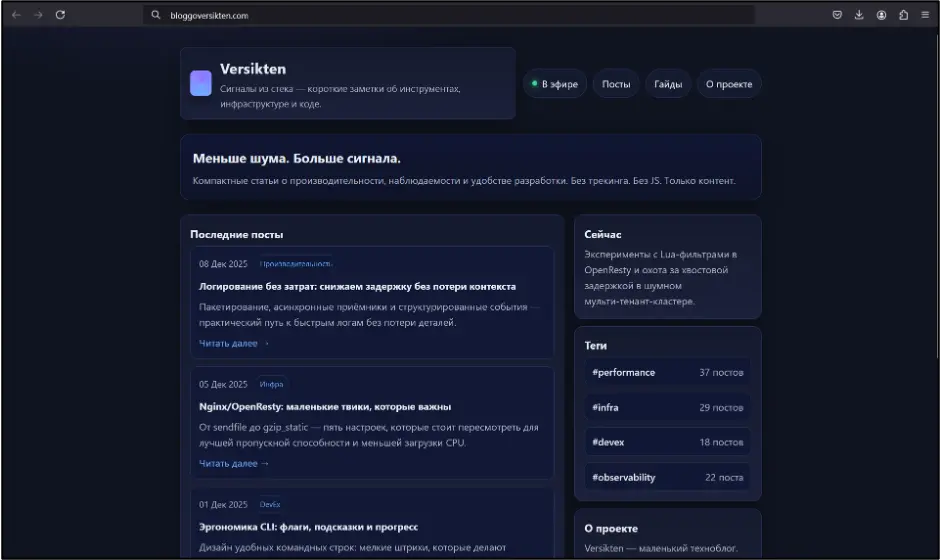The width and height of the screenshot is (940, 560).
Task: Click the '22 поста' count
Action: click(x=724, y=477)
